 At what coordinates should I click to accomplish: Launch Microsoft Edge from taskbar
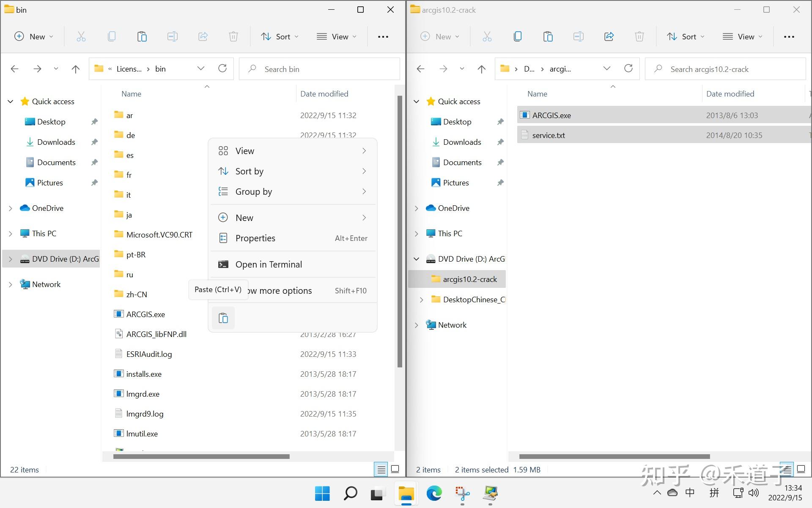click(x=434, y=493)
